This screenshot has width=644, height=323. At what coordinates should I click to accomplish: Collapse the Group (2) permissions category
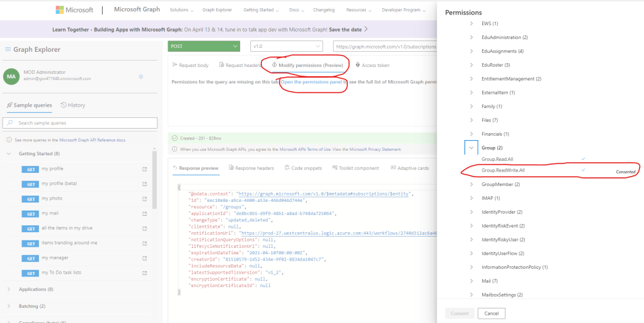(x=471, y=148)
